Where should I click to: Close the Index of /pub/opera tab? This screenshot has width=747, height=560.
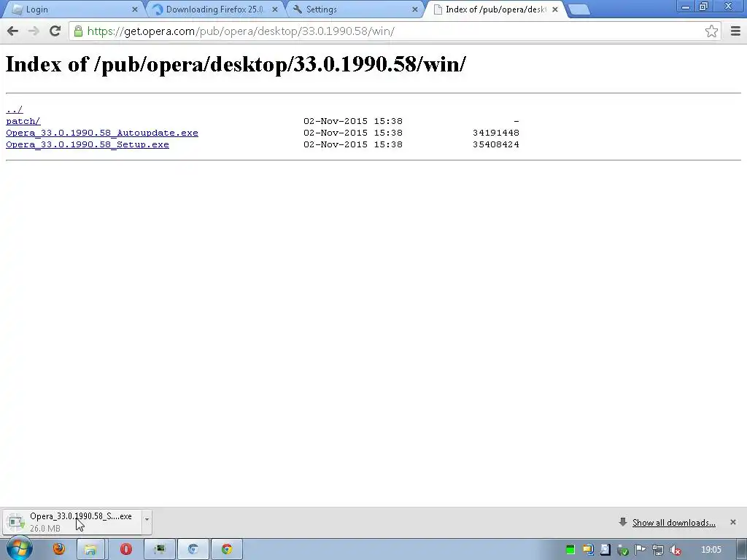point(554,9)
